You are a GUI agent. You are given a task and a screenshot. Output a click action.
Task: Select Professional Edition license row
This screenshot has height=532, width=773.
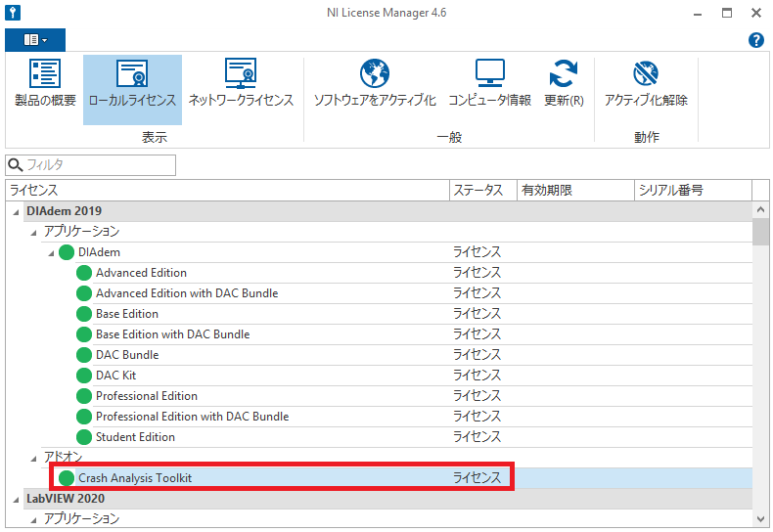(414, 396)
